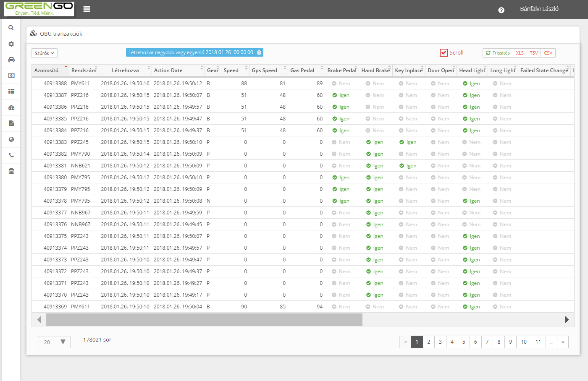Open the Bánfalvi László user menu

pos(539,9)
